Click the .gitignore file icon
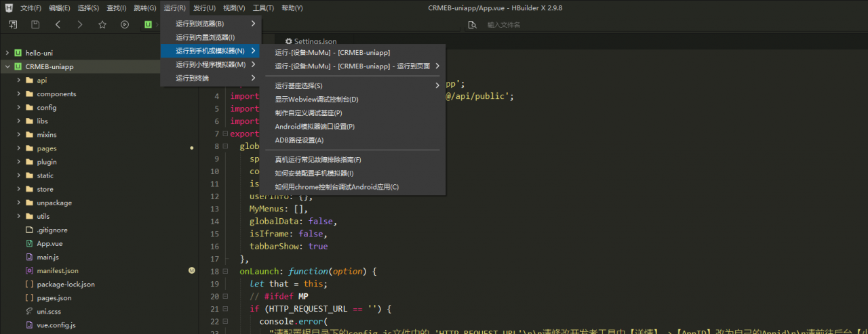Image resolution: width=868 pixels, height=334 pixels. (29, 230)
